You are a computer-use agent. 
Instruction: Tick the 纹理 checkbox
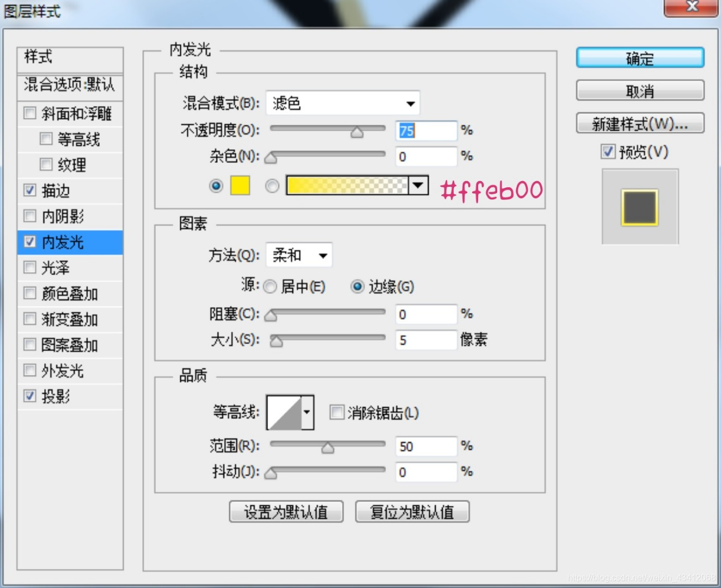coord(46,164)
